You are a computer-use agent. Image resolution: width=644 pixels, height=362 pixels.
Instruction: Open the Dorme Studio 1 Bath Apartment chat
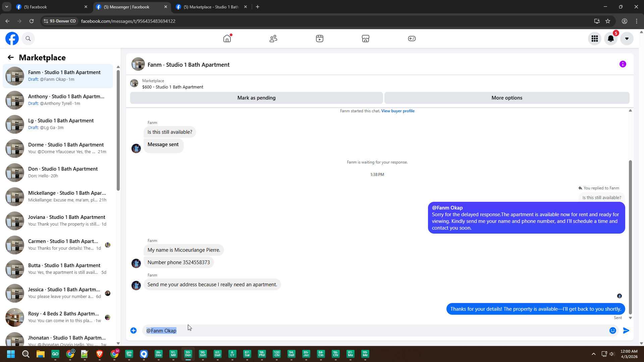pos(58,148)
